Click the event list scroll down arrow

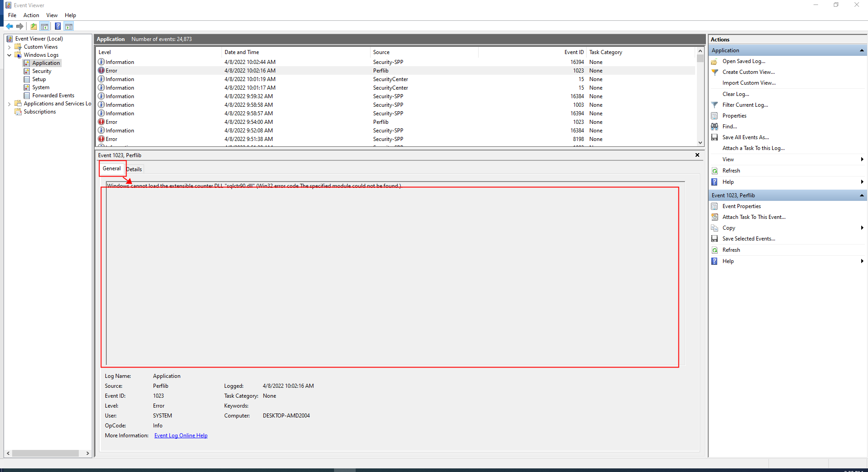[700, 142]
